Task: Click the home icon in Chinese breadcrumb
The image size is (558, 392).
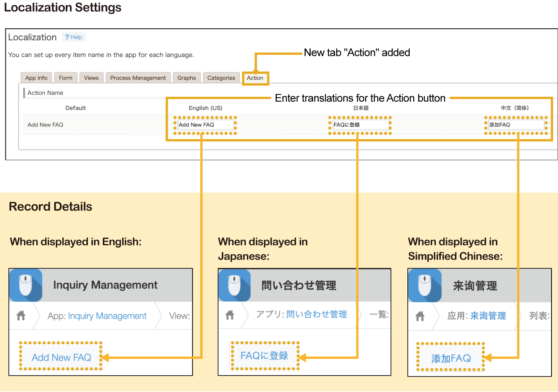Action: click(x=420, y=316)
